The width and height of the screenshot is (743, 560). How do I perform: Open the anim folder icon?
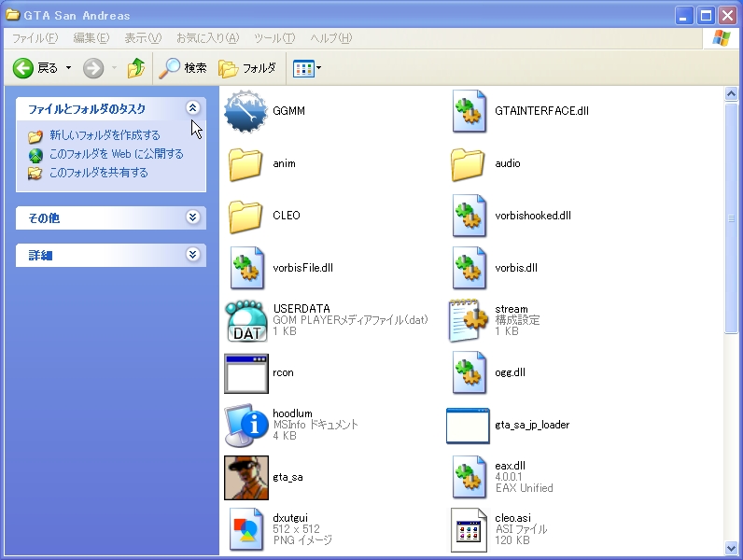(x=245, y=164)
